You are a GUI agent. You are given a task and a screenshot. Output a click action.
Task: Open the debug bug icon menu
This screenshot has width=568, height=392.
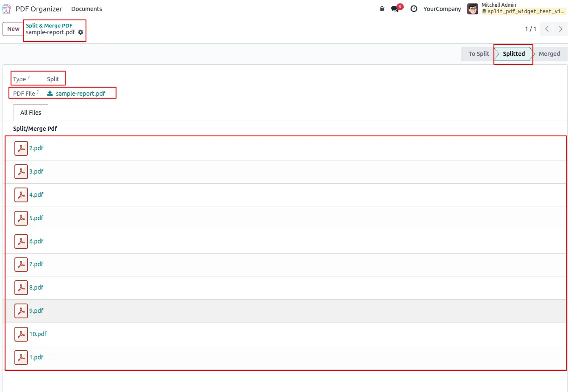[x=382, y=8]
